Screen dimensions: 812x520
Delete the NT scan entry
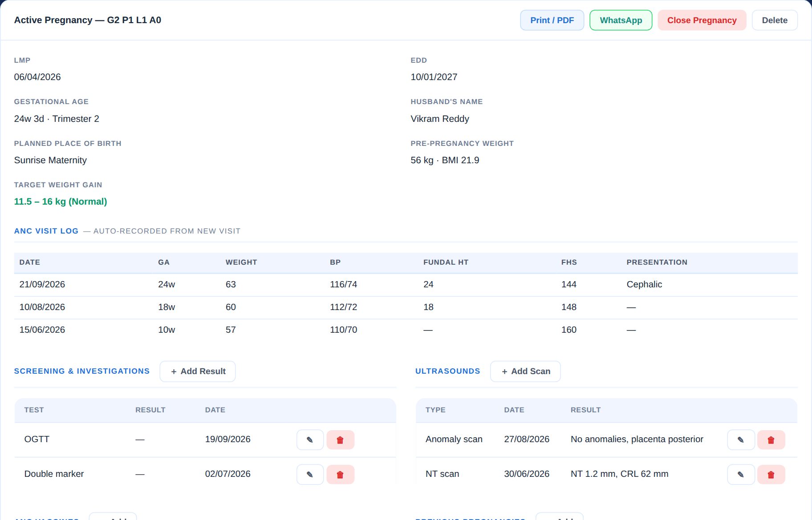click(771, 475)
